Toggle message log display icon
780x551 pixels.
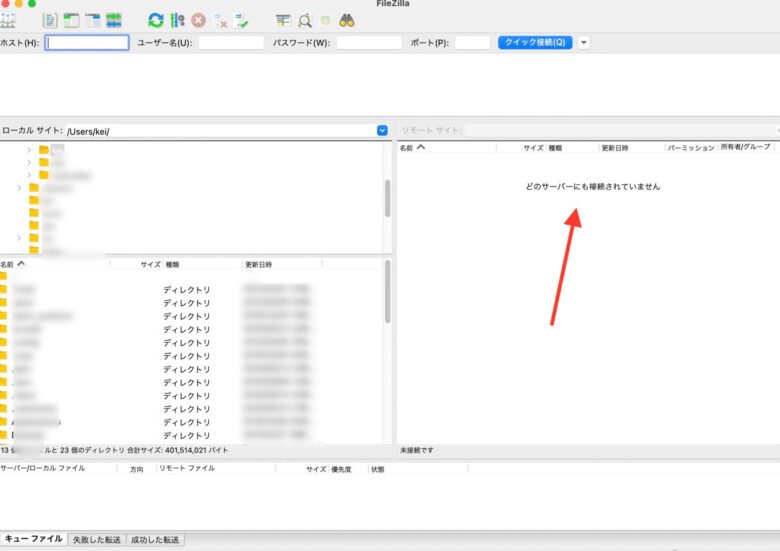point(51,20)
